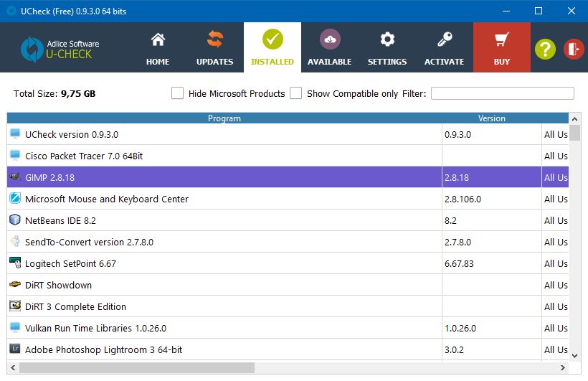588x381 pixels.
Task: Click the vertical scrollbar down arrow
Action: point(574,355)
